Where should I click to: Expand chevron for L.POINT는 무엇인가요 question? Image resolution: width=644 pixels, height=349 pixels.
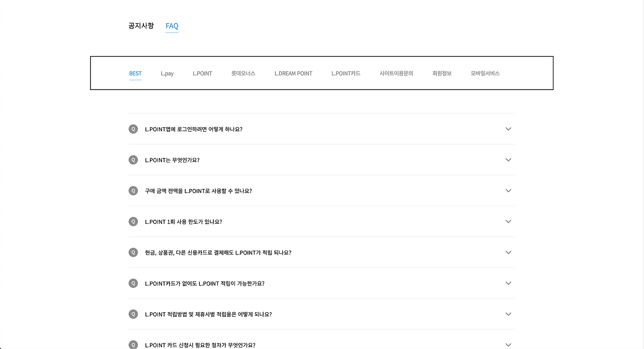(508, 160)
